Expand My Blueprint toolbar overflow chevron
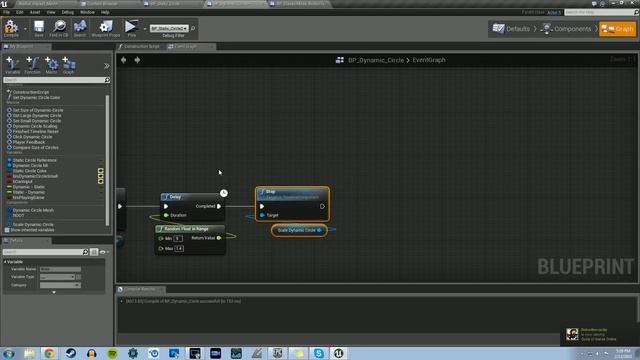This screenshot has width=640, height=360. 107,66
